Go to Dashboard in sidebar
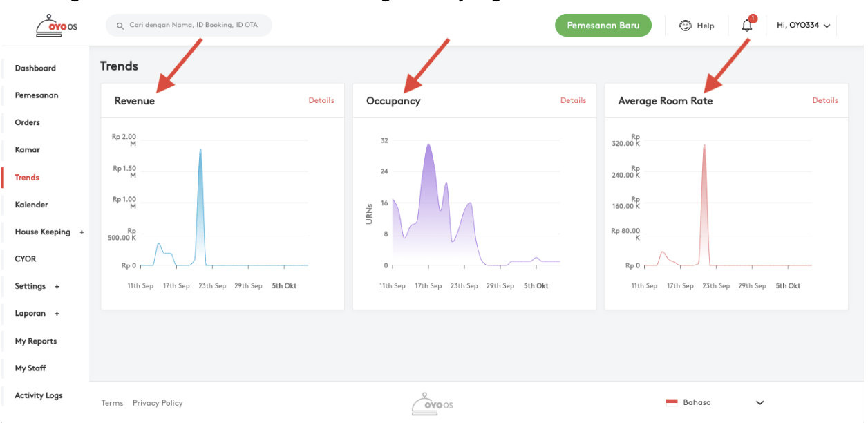The height and width of the screenshot is (423, 868). point(35,68)
